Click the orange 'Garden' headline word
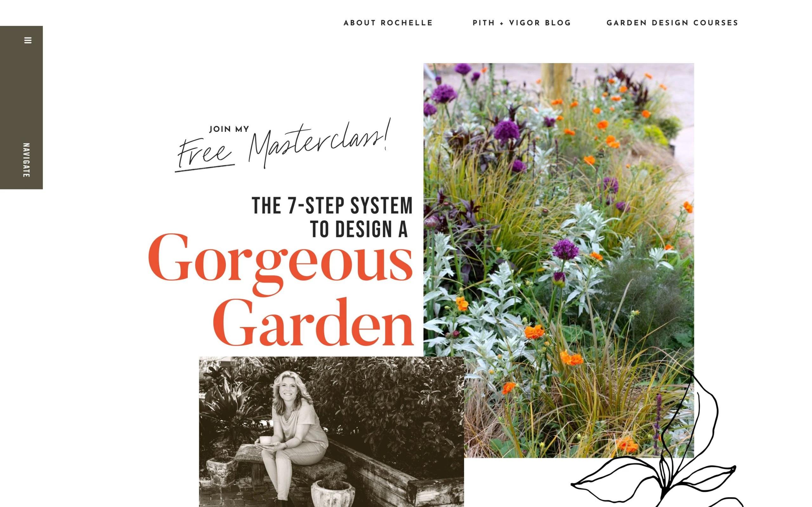This screenshot has height=507, width=812. pyautogui.click(x=313, y=322)
